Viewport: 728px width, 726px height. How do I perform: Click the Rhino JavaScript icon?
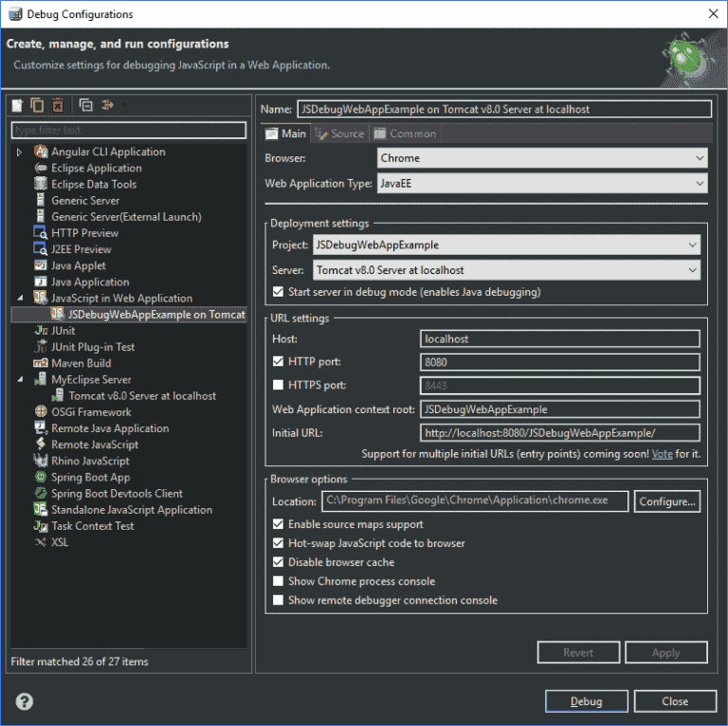click(x=41, y=461)
